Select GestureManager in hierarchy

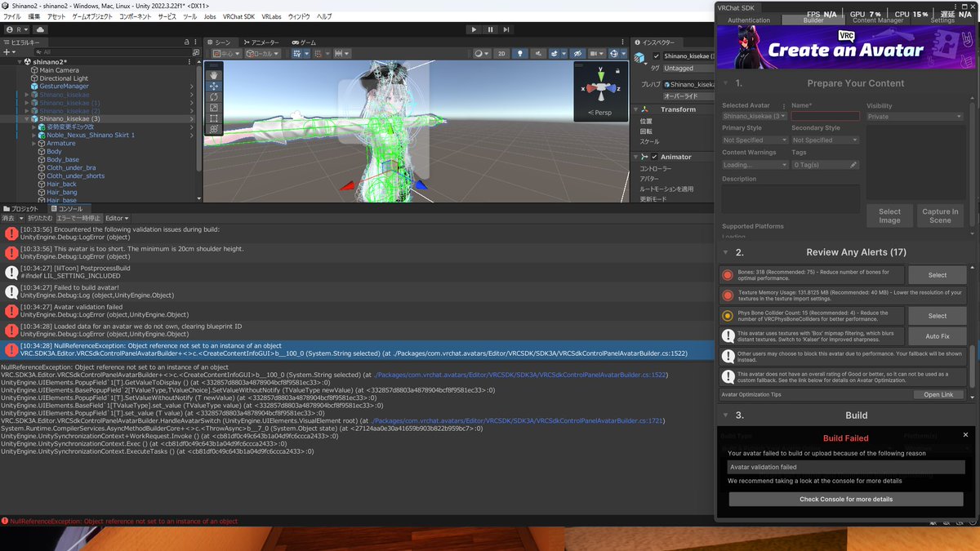coord(65,87)
